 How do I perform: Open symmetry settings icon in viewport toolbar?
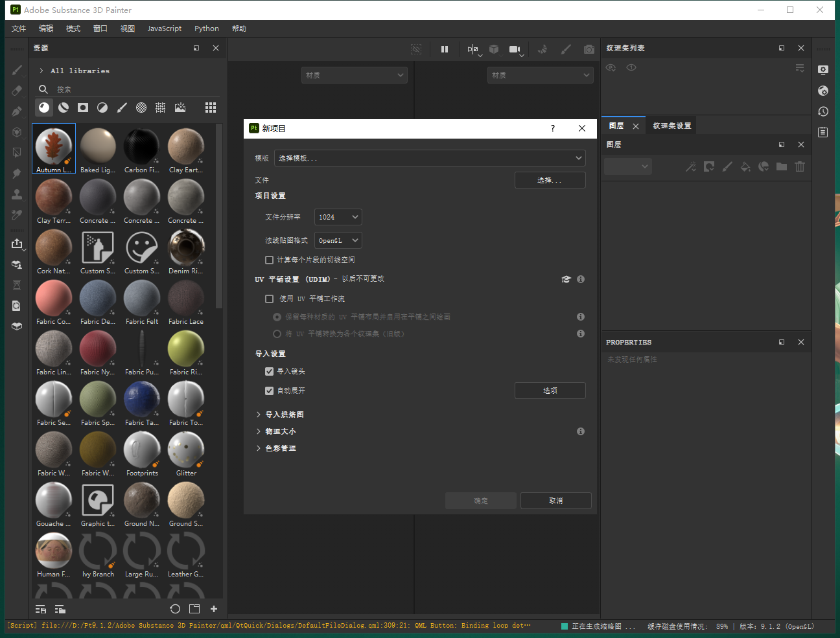[473, 49]
